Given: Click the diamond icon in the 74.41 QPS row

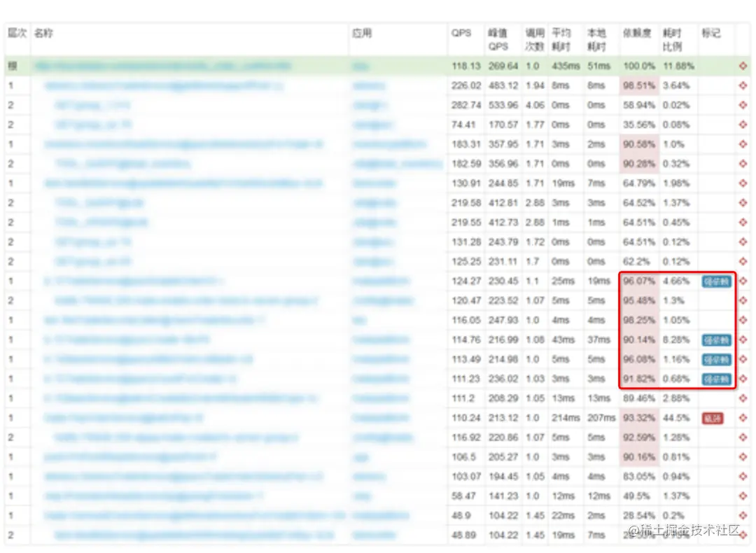Looking at the screenshot, I should 743,125.
